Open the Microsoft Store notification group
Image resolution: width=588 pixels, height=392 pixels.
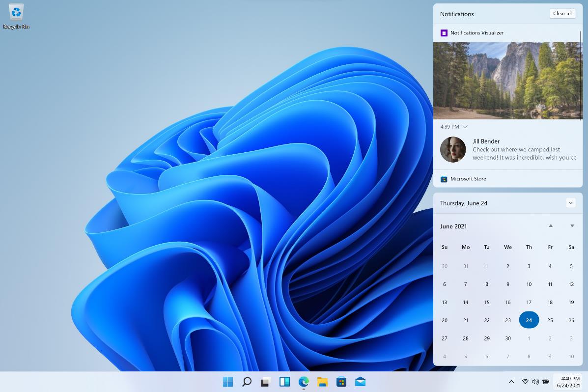pyautogui.click(x=508, y=179)
